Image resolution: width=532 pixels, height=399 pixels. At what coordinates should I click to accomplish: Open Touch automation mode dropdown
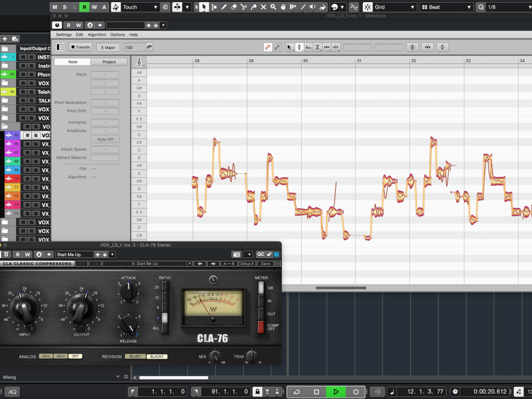(x=156, y=7)
